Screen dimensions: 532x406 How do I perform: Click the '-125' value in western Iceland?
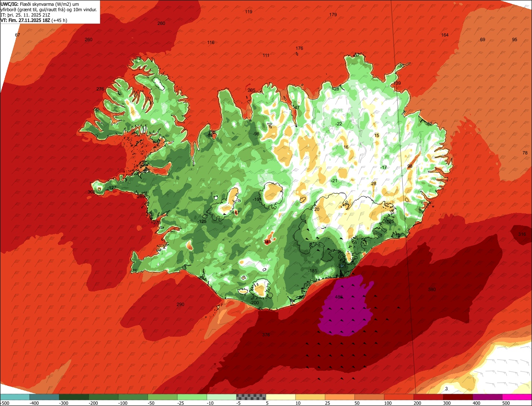click(x=202, y=221)
